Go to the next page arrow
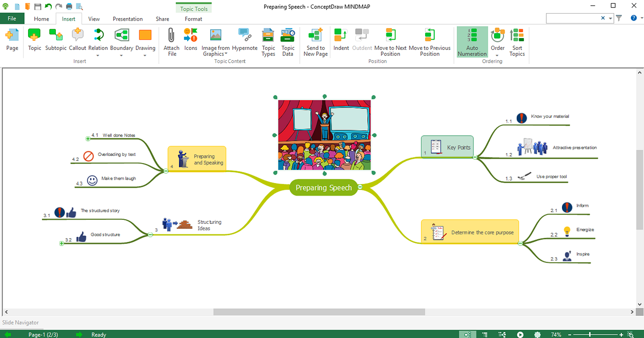Image resolution: width=644 pixels, height=338 pixels. click(79, 334)
